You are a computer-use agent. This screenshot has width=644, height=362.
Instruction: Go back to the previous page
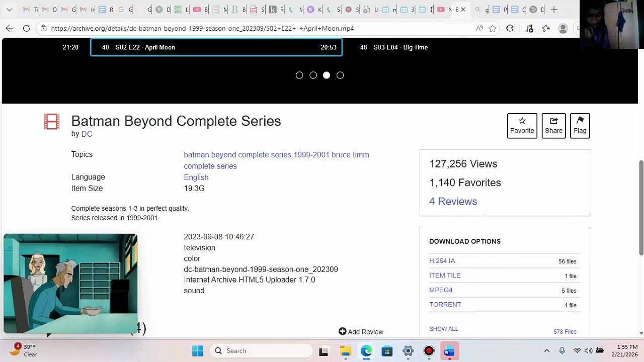pyautogui.click(x=10, y=29)
